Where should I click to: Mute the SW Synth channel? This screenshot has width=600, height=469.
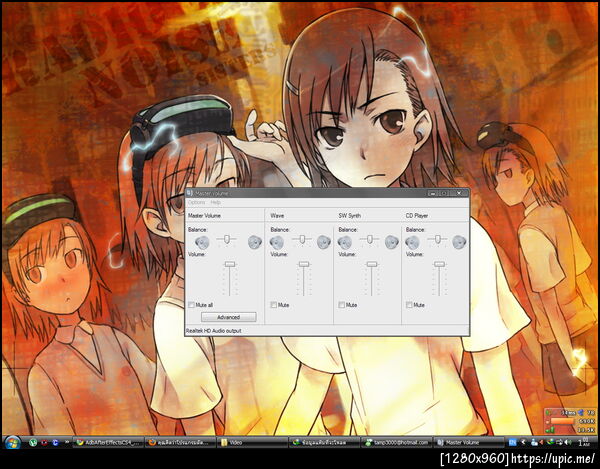coord(342,305)
